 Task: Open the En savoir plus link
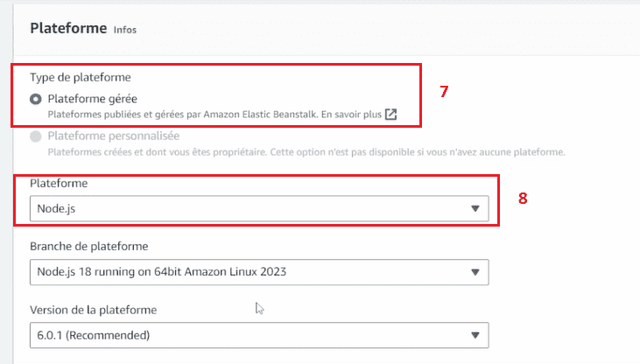point(351,115)
